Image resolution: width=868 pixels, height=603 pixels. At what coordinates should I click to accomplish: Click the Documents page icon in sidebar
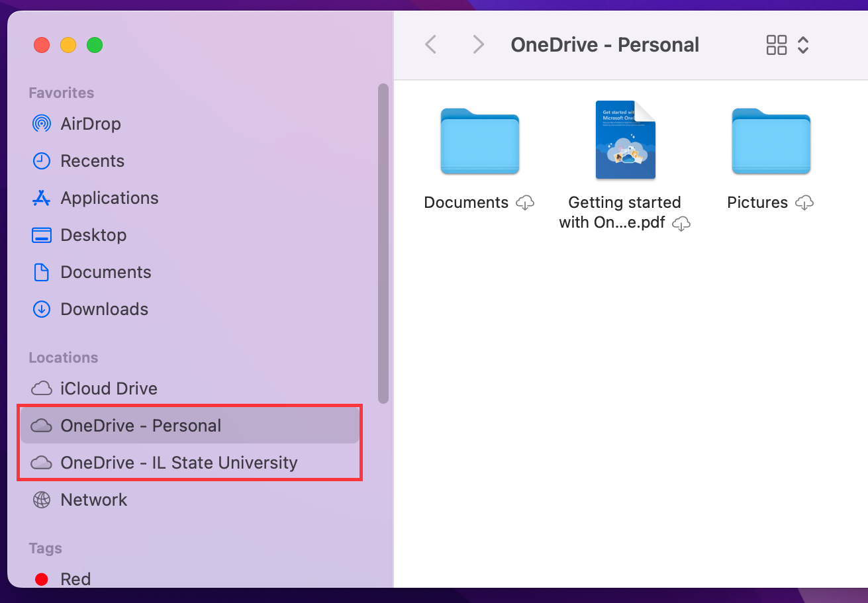point(41,272)
